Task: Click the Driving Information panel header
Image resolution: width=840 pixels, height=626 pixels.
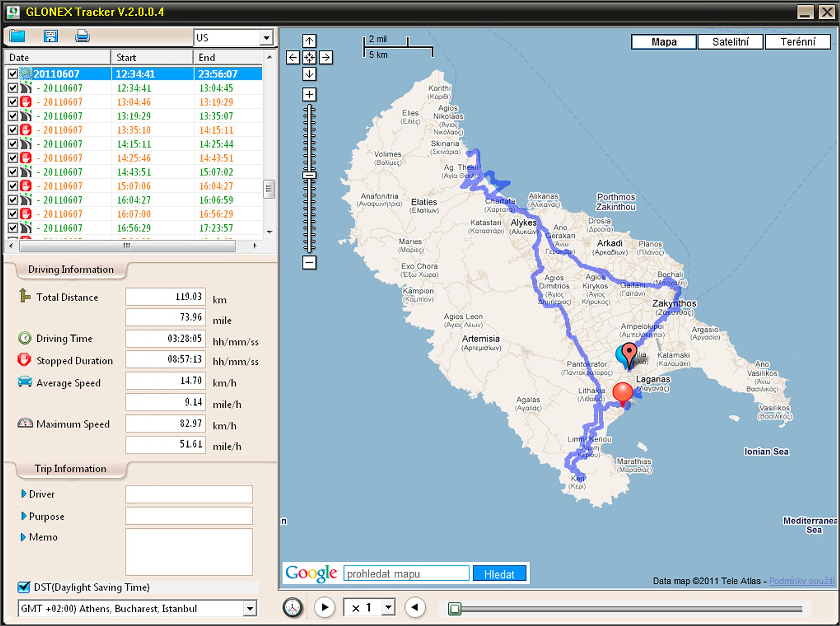Action: click(x=71, y=269)
